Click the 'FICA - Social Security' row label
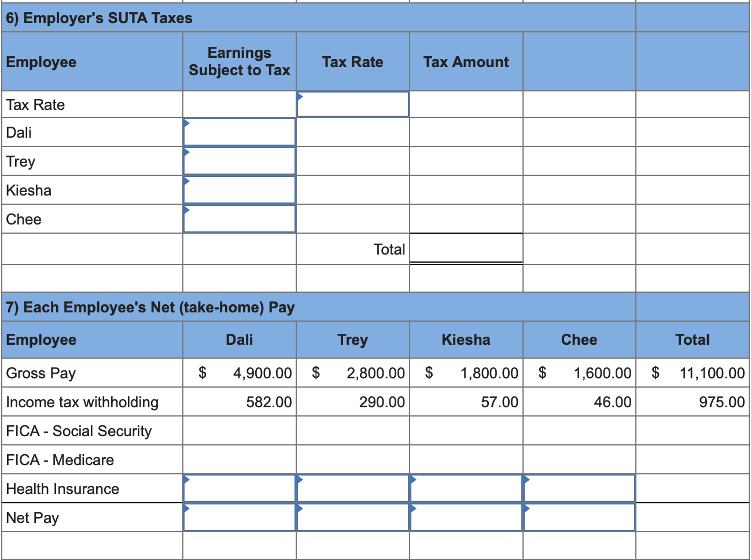Viewport: 751px width, 560px height. (x=79, y=431)
